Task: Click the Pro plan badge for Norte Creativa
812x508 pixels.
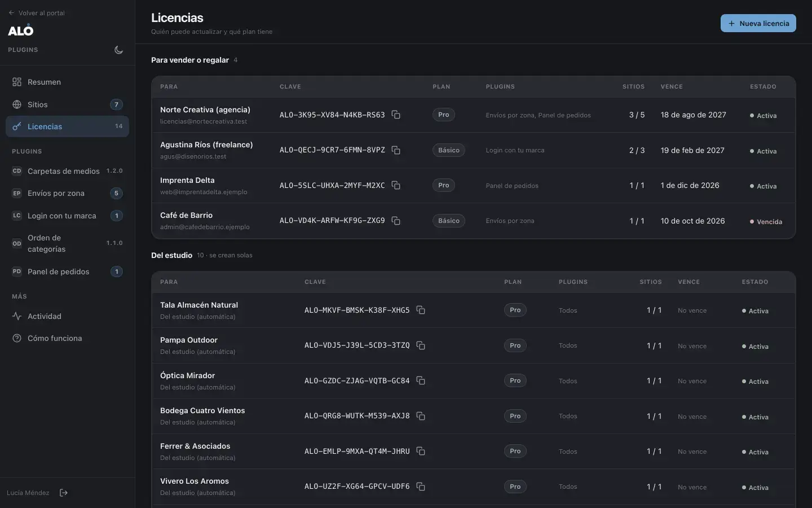Action: (444, 115)
